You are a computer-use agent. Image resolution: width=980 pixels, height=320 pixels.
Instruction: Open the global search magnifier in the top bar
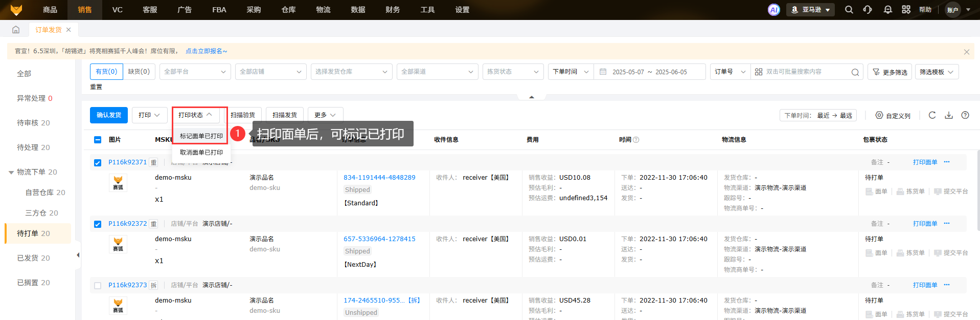[849, 10]
